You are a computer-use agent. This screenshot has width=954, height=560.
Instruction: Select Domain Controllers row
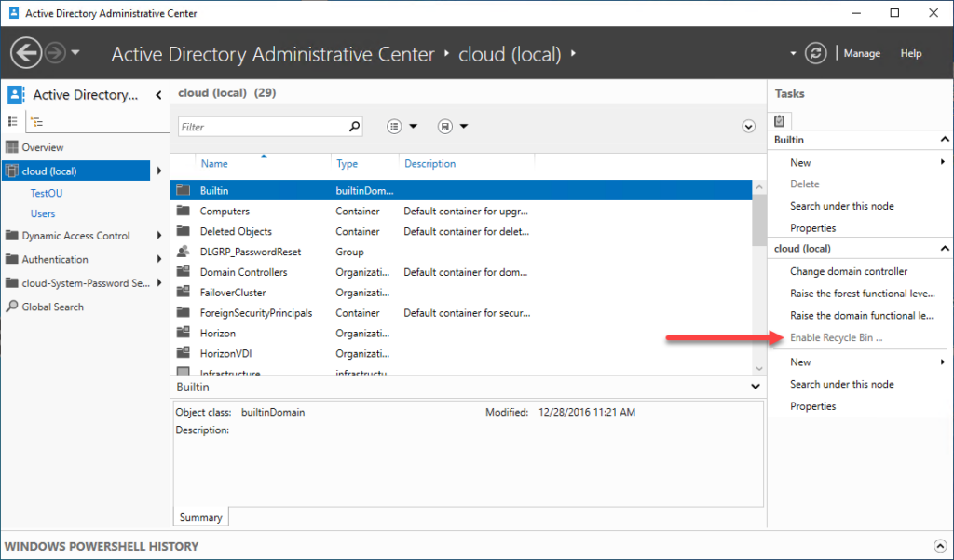pos(461,272)
